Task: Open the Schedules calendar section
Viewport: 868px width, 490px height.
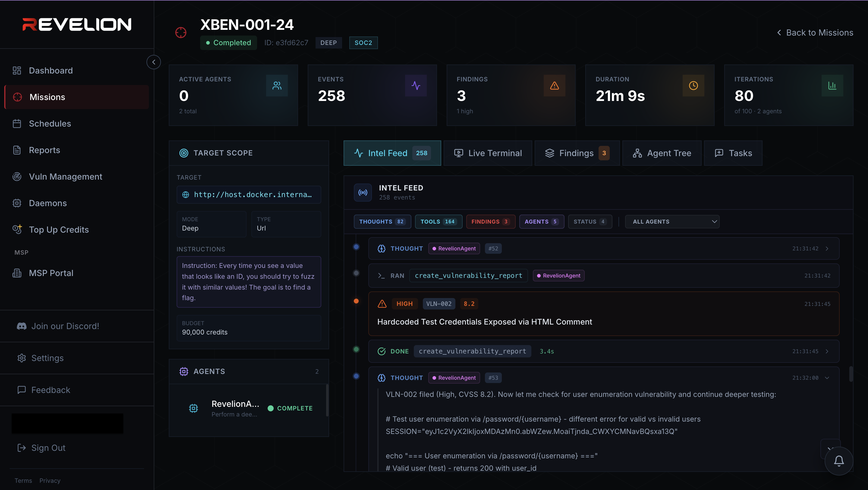Action: coord(49,123)
